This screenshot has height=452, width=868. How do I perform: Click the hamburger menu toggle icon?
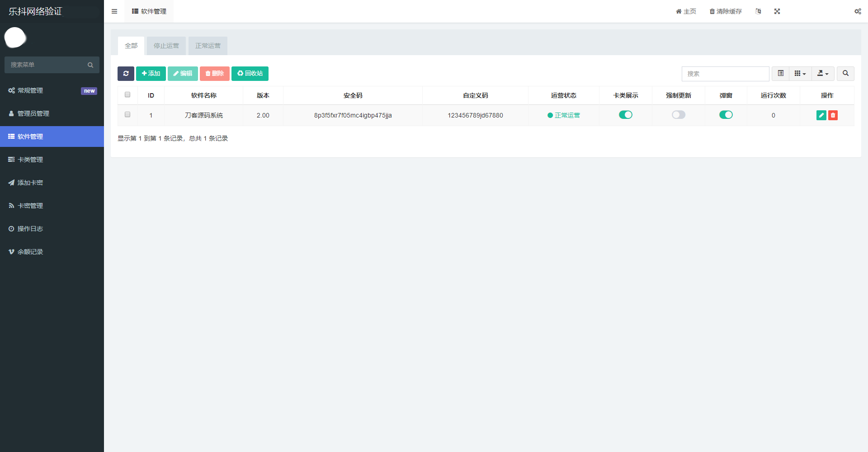click(114, 11)
